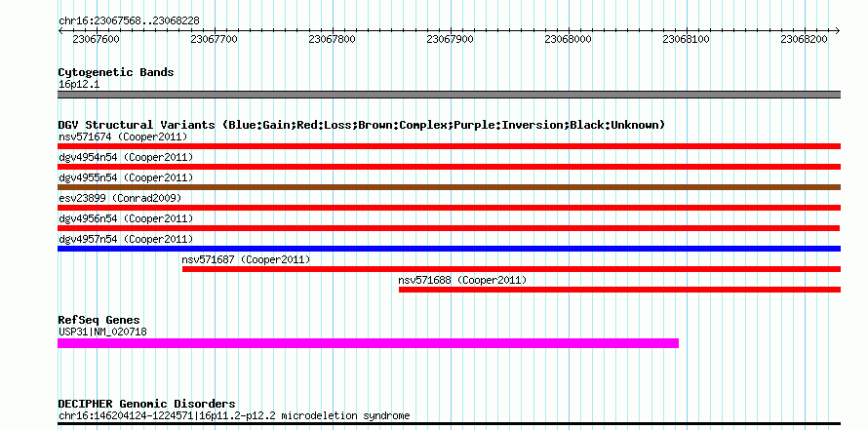Image resolution: width=868 pixels, height=430 pixels.
Task: Click the red nsv571688 variant bar
Action: (620, 290)
